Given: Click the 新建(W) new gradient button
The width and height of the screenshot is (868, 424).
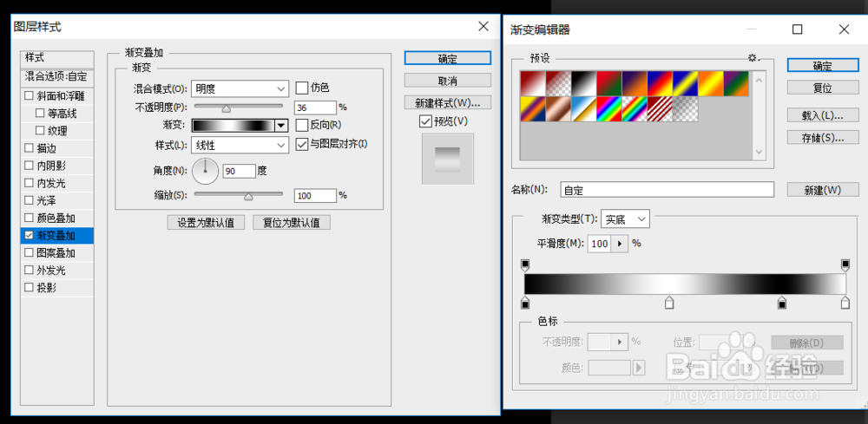Looking at the screenshot, I should coord(823,190).
